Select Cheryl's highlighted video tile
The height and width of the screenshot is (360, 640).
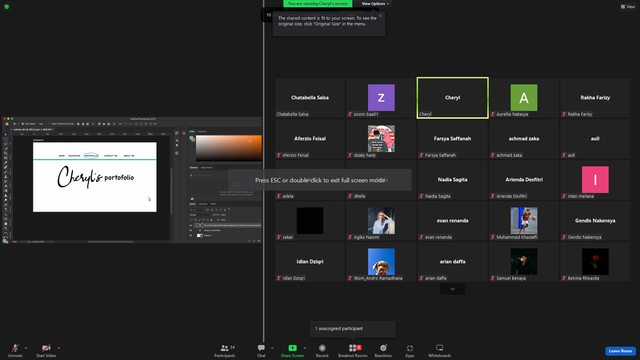[452, 98]
